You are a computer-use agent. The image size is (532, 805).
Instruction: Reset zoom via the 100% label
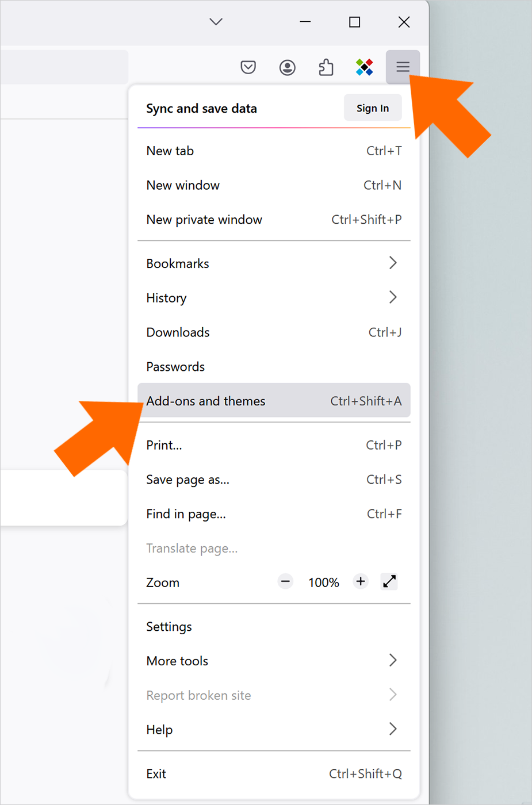(x=324, y=582)
